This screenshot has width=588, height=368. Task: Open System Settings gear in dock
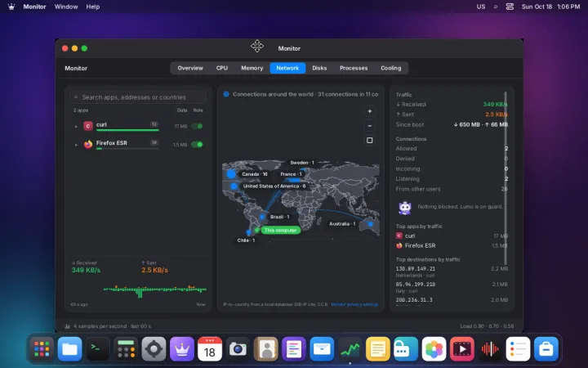pyautogui.click(x=154, y=349)
